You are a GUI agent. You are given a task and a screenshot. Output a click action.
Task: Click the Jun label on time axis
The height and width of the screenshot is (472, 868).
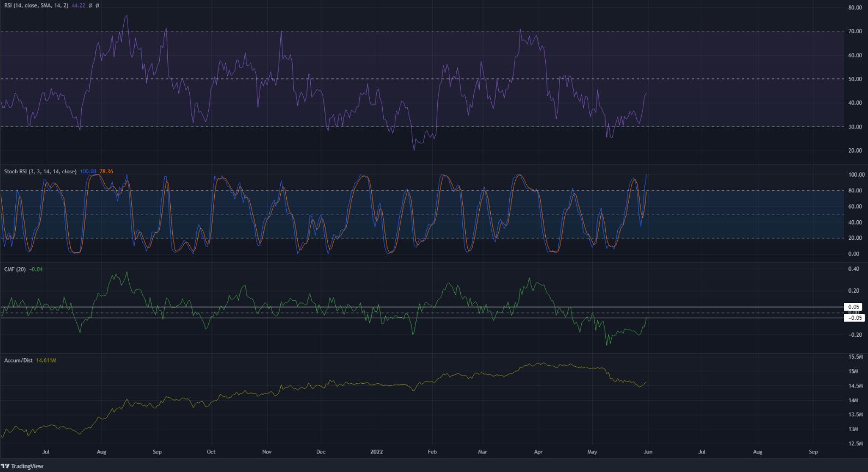point(648,452)
